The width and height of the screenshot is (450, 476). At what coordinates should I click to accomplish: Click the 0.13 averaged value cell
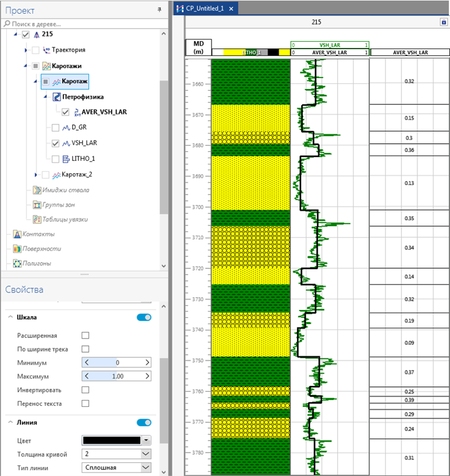click(x=410, y=183)
